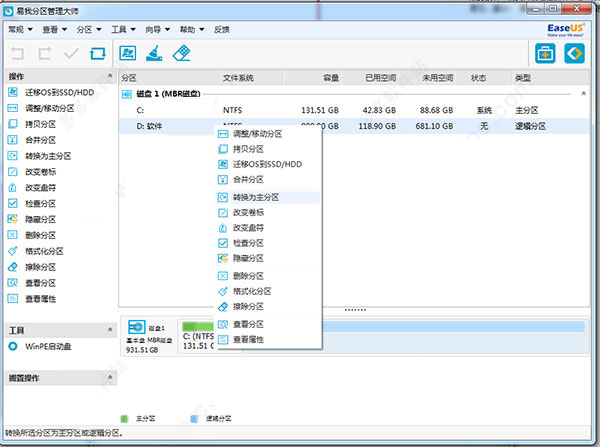Open the EaseUS logo link
Viewport: 600px width, 447px height.
pyautogui.click(x=565, y=30)
